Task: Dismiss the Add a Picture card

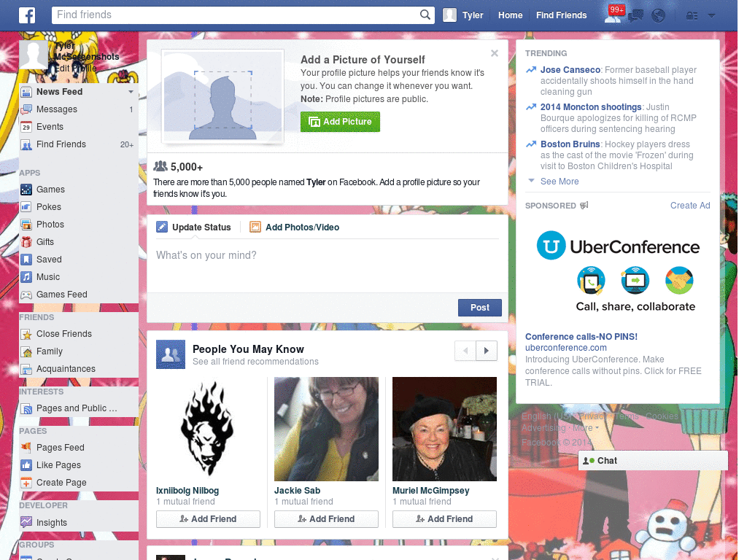Action: point(495,53)
